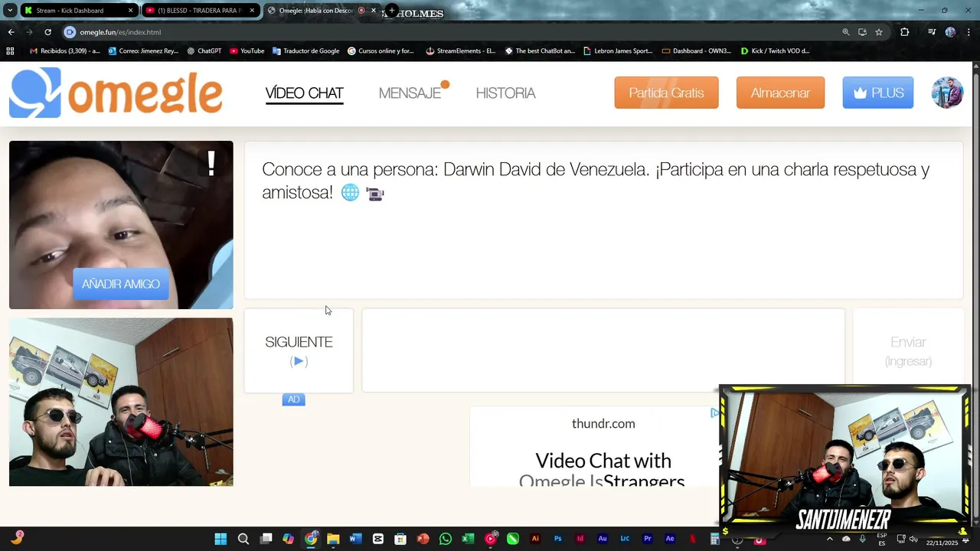The image size is (980, 551).
Task: Reload the Omegle page
Action: pos(47,32)
